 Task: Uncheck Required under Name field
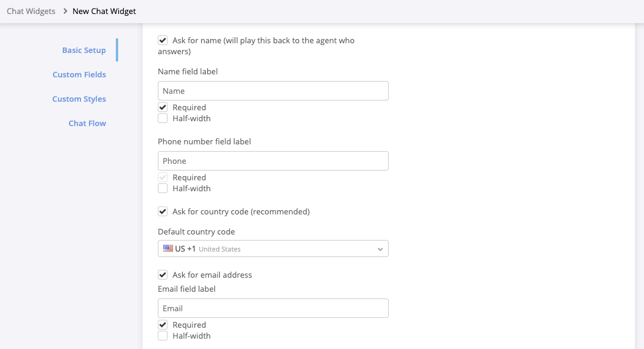coord(163,107)
